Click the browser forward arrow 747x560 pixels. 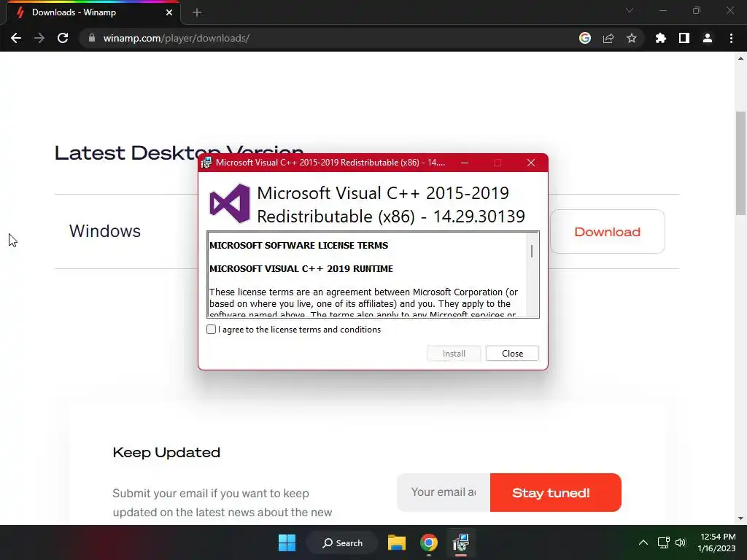(39, 38)
